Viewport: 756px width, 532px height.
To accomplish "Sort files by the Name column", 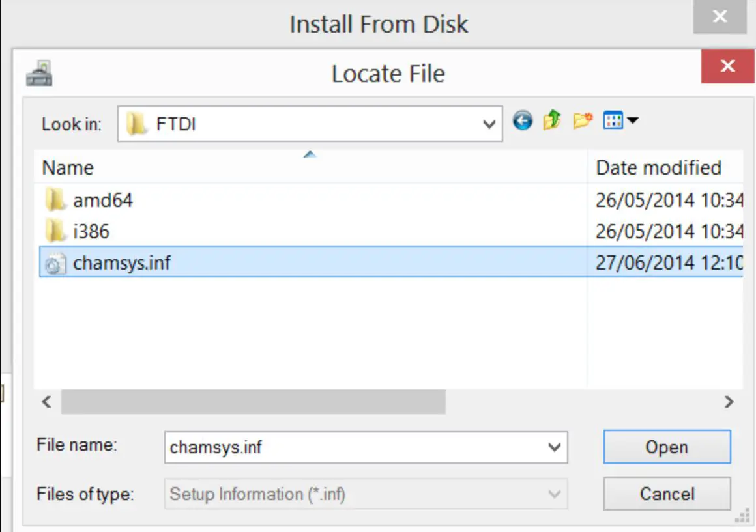I will click(67, 167).
